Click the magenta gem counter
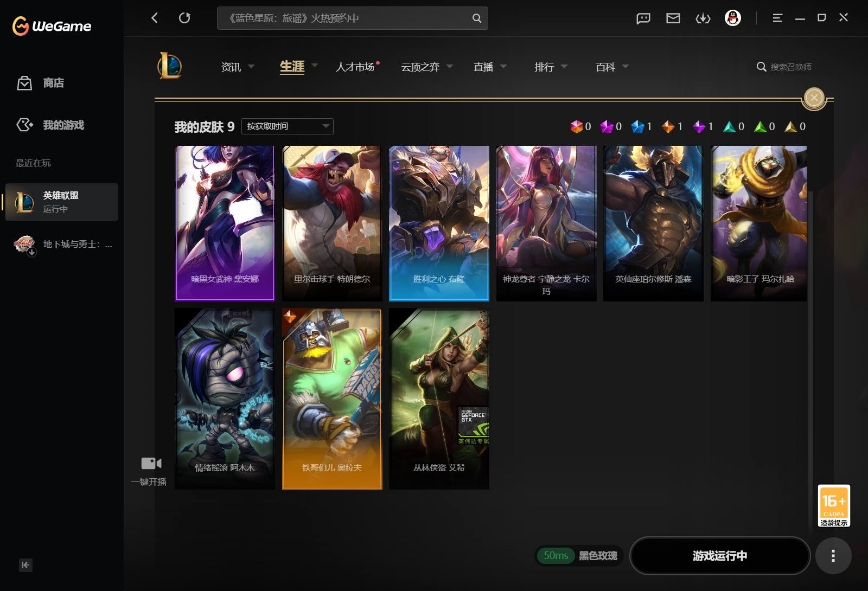868x591 pixels. [x=611, y=126]
